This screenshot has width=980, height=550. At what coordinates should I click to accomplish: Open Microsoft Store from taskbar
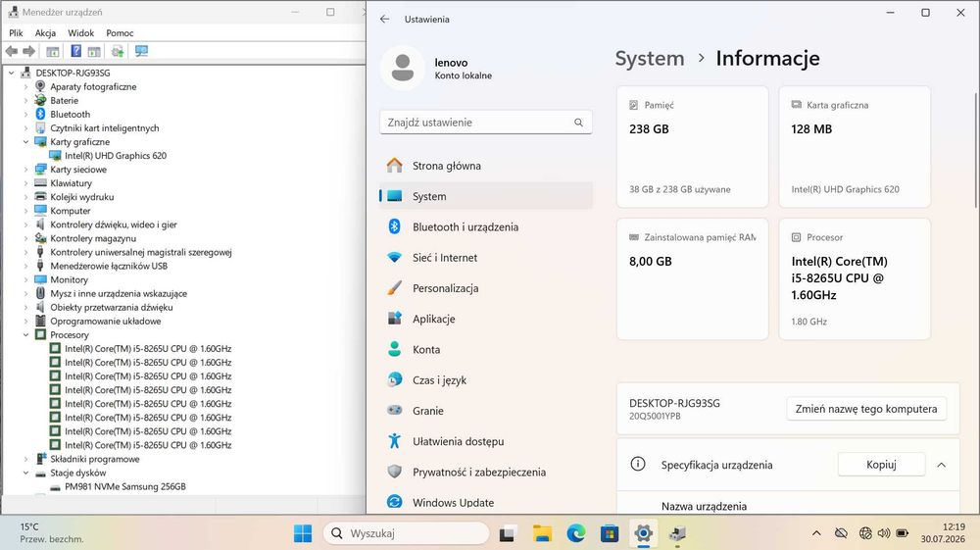click(610, 533)
